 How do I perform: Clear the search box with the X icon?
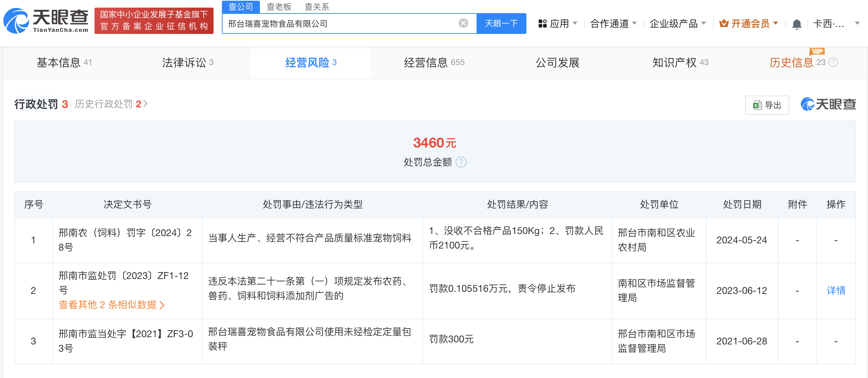pyautogui.click(x=463, y=23)
